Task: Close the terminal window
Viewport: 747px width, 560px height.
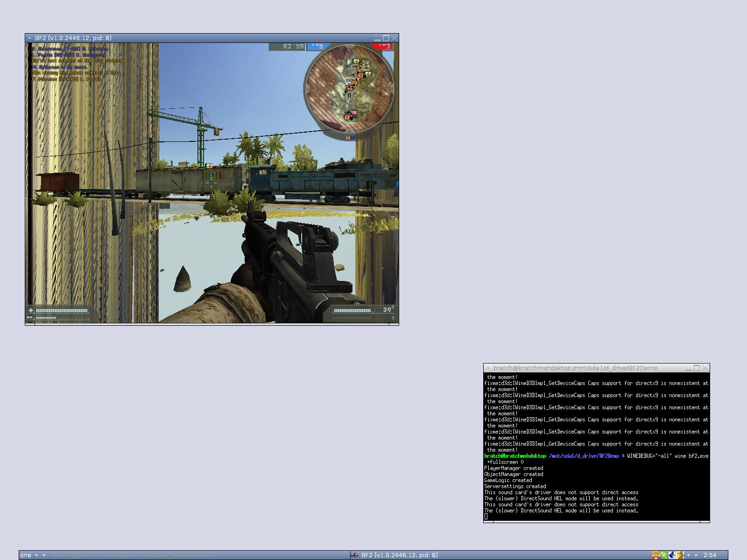Action: (705, 368)
